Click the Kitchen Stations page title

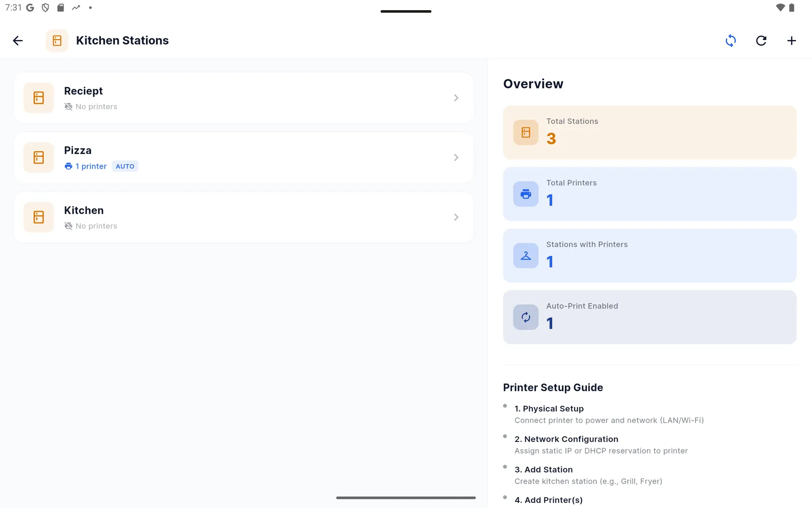(x=122, y=41)
